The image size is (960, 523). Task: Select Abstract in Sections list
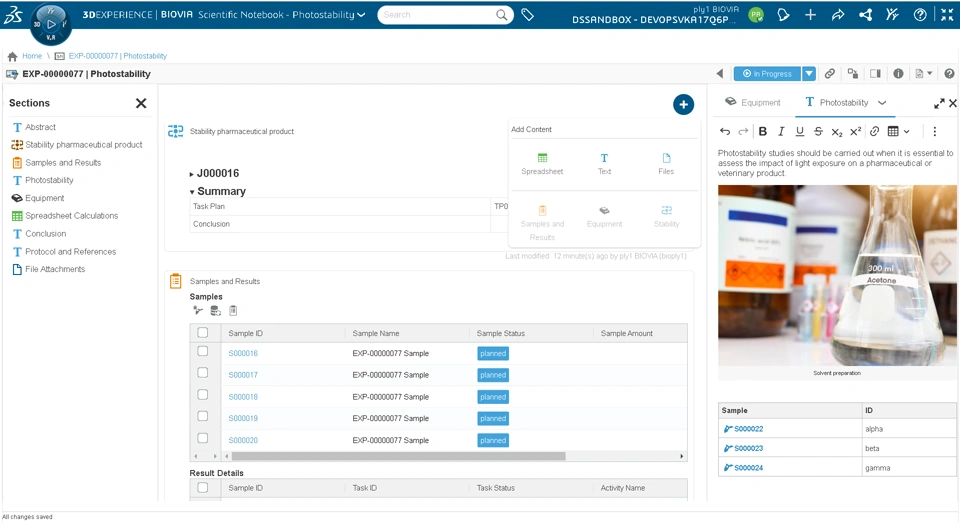[40, 127]
